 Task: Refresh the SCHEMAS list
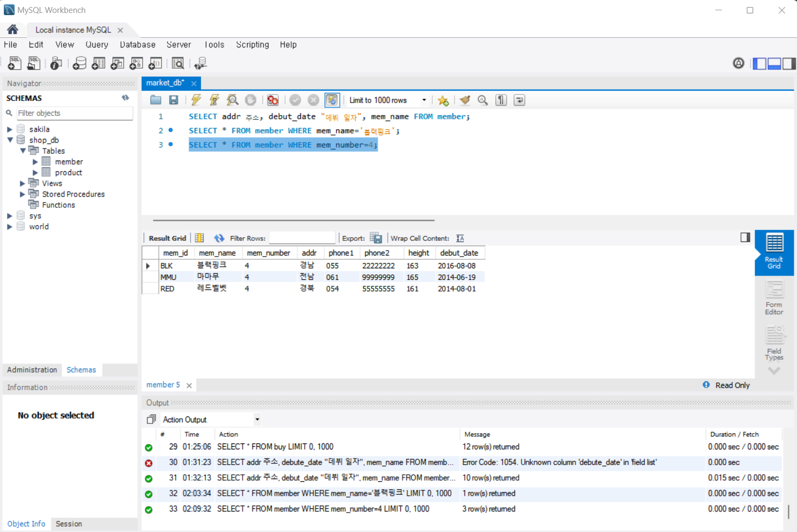[125, 98]
